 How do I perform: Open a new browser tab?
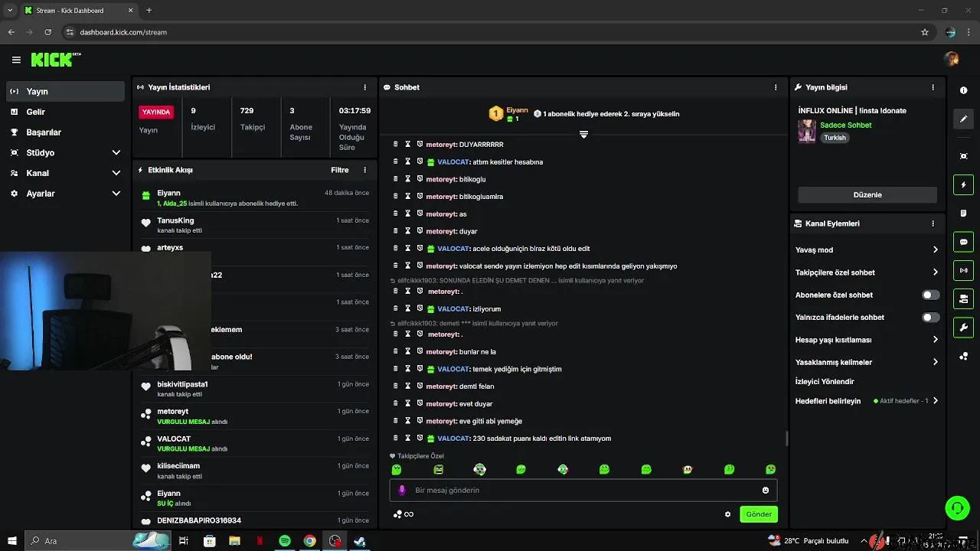(149, 11)
